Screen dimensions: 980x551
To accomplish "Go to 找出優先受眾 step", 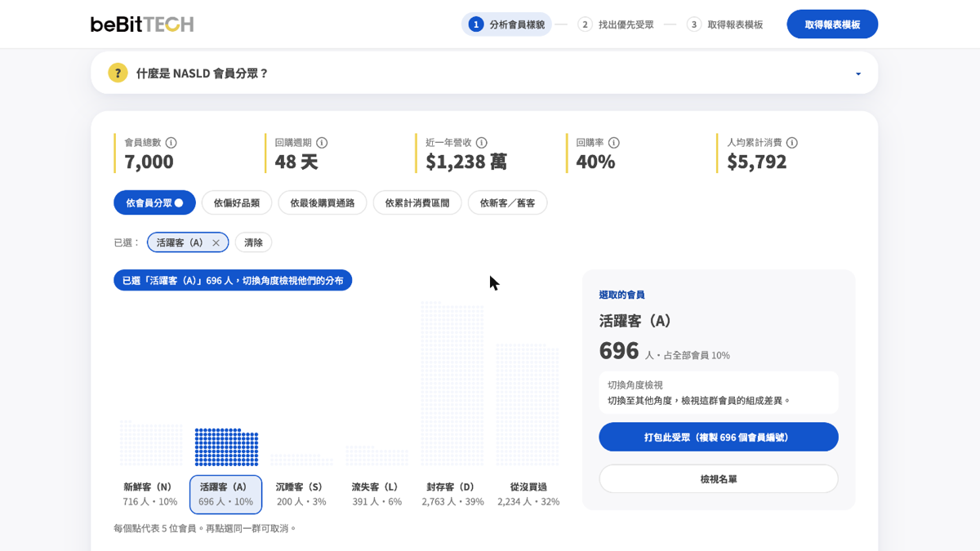I will click(x=617, y=24).
